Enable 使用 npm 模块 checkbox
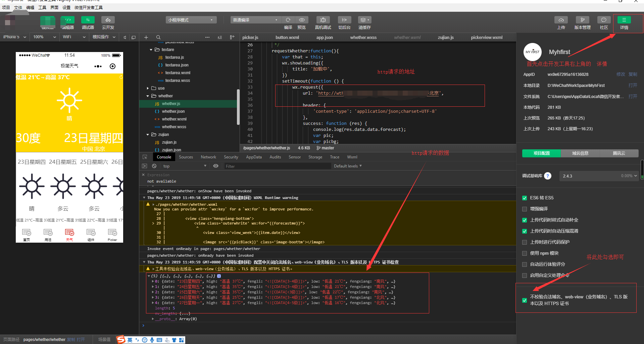Viewport: 644px width, 344px height. 525,253
